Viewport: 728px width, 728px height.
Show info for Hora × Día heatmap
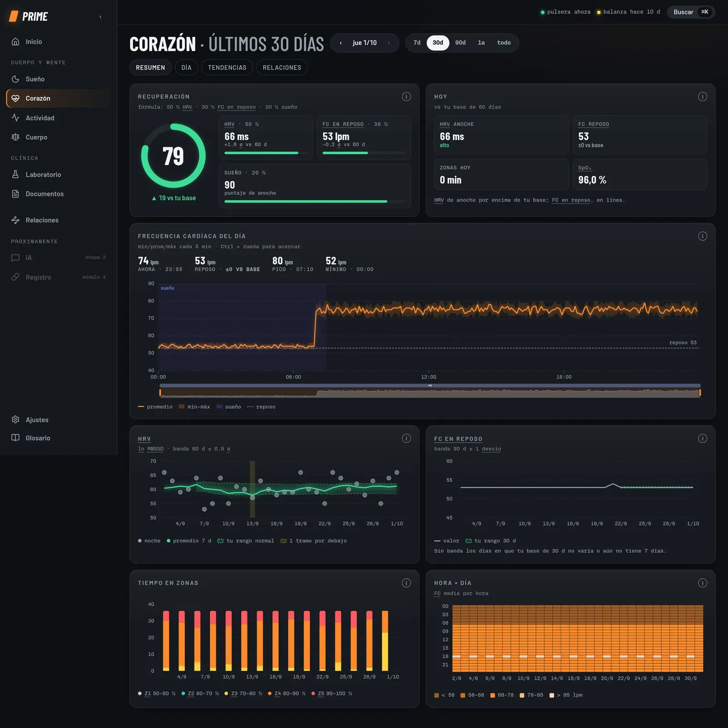[703, 583]
